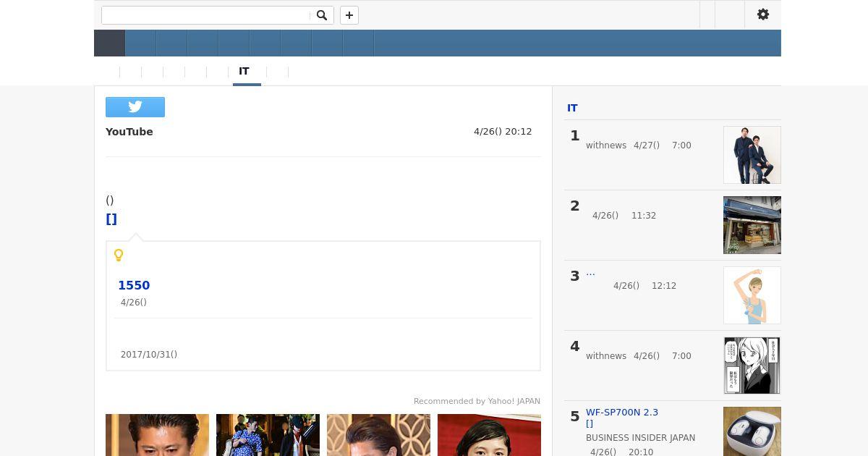Click the yellow lightbulb icon
This screenshot has height=456, width=868.
pyautogui.click(x=119, y=255)
